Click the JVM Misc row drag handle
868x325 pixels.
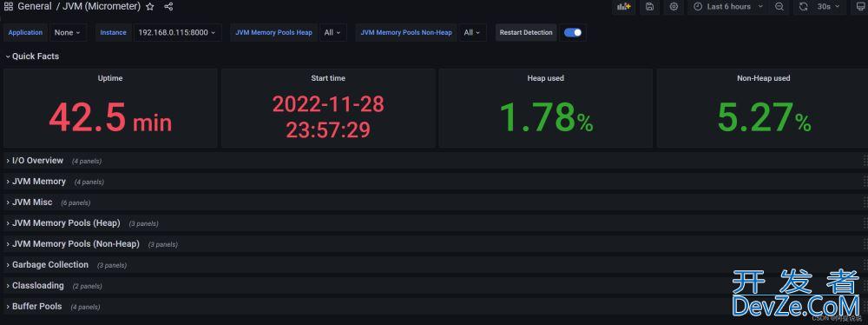click(865, 202)
